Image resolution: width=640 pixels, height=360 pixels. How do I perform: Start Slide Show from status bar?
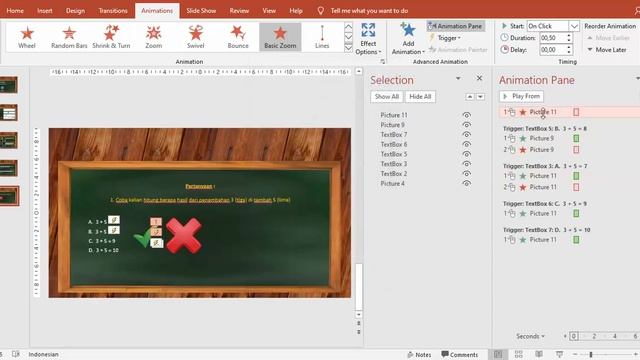(559, 354)
